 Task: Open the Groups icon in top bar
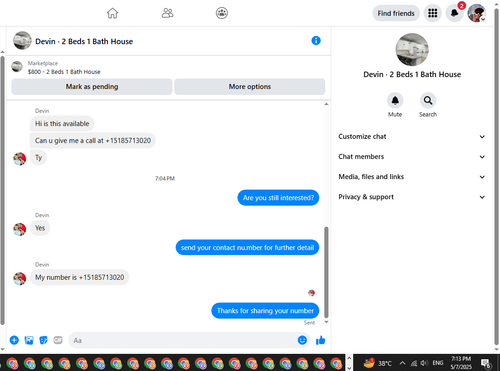coord(222,13)
